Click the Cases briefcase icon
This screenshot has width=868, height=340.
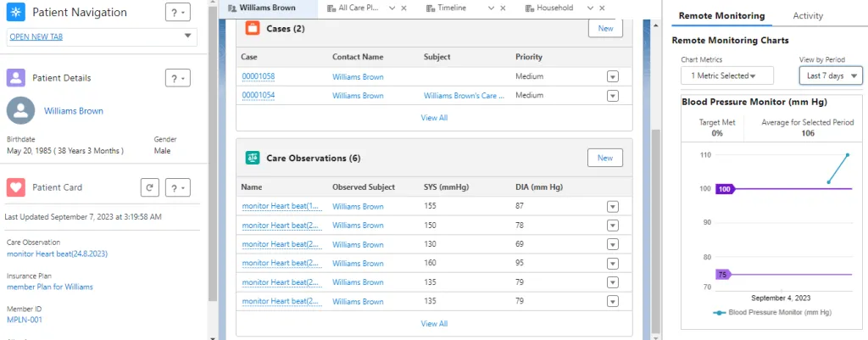click(253, 28)
